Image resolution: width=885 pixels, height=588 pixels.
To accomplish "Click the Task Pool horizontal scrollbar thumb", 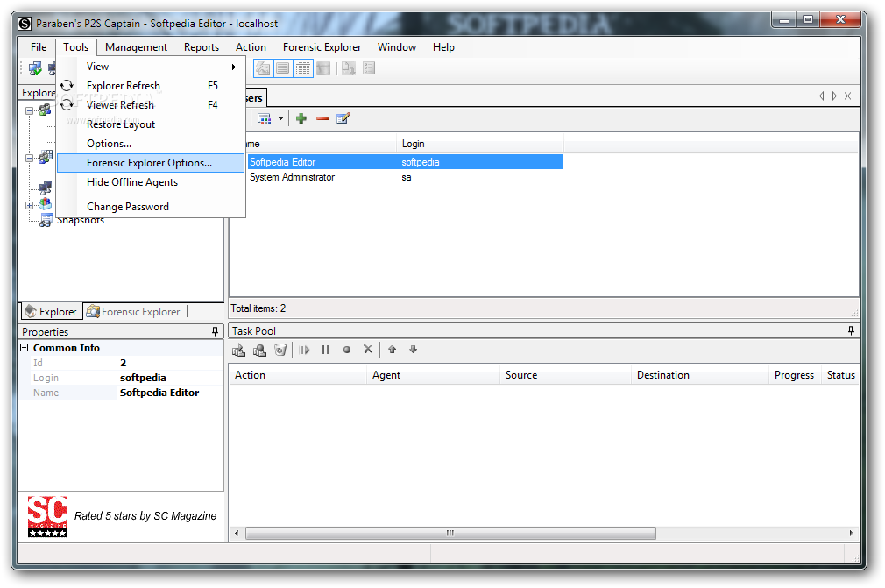I will (x=450, y=534).
